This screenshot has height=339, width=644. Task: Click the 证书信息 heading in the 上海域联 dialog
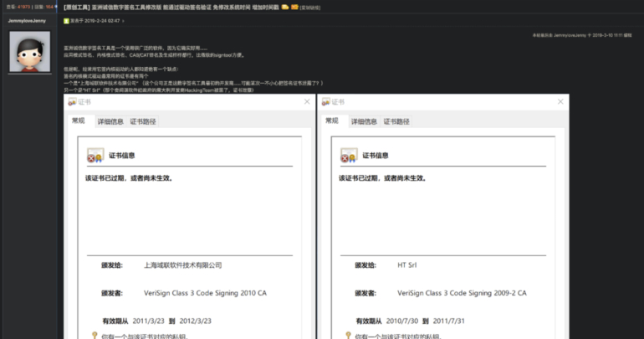(x=122, y=156)
